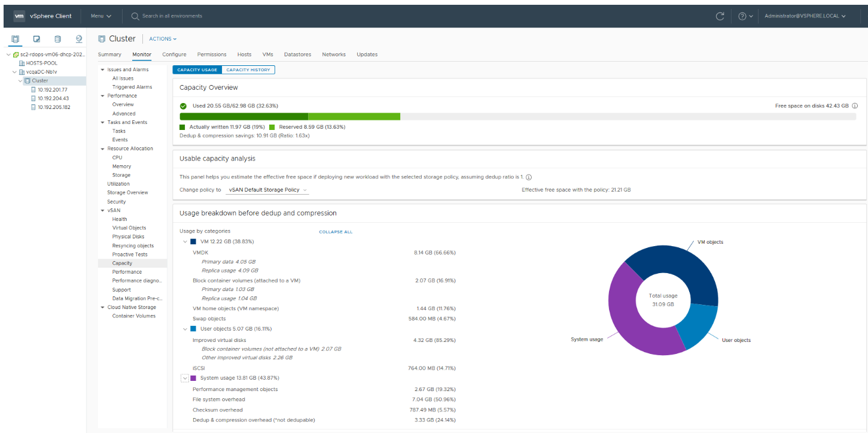Click light green Reserved legend swatch
The width and height of the screenshot is (868, 433).
[x=272, y=127]
